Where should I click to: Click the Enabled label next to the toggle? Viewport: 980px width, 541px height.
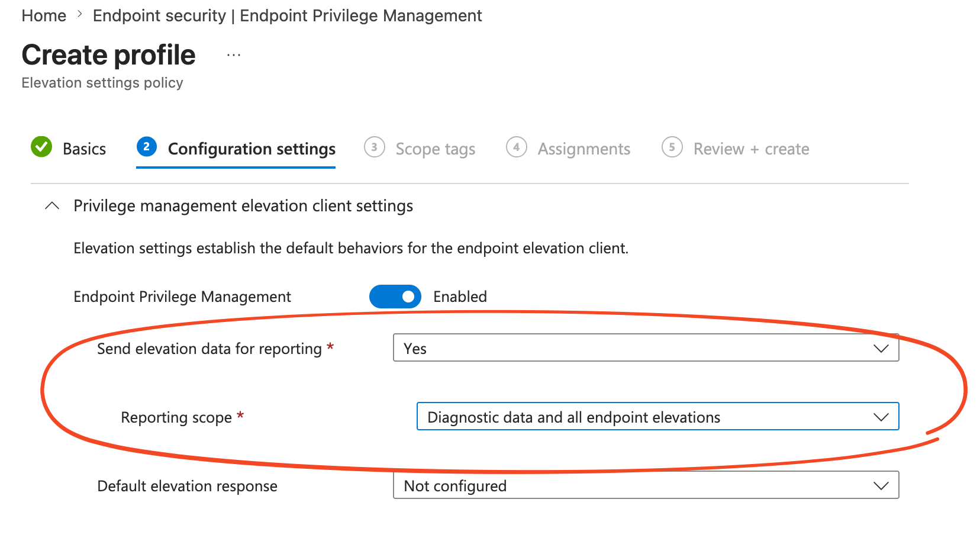[460, 297]
